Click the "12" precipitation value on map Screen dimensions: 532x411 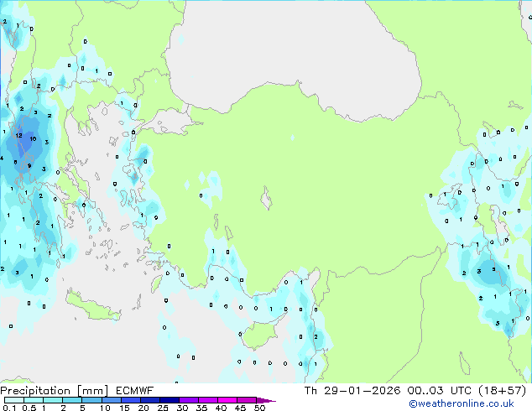tap(18, 135)
